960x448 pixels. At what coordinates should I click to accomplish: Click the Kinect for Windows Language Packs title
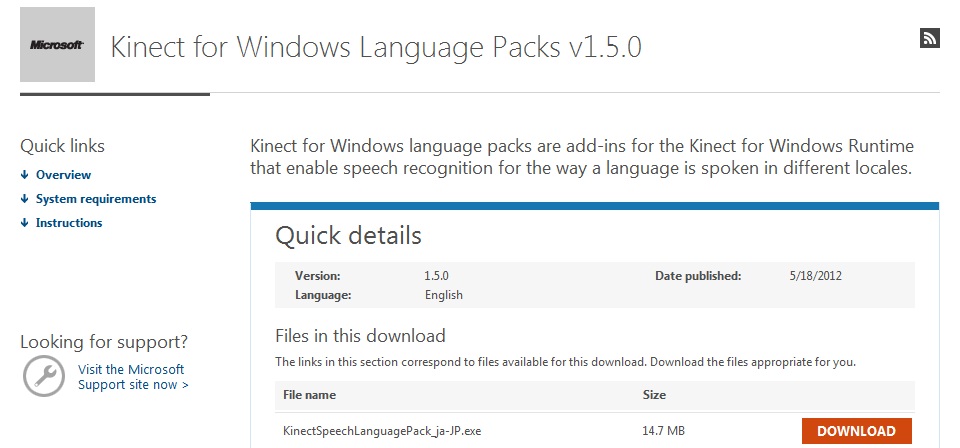pyautogui.click(x=375, y=47)
